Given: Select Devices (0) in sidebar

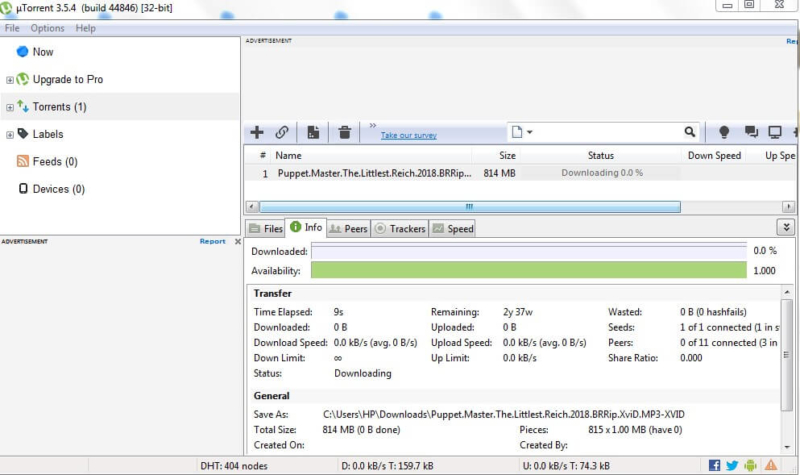Looking at the screenshot, I should click(x=59, y=189).
